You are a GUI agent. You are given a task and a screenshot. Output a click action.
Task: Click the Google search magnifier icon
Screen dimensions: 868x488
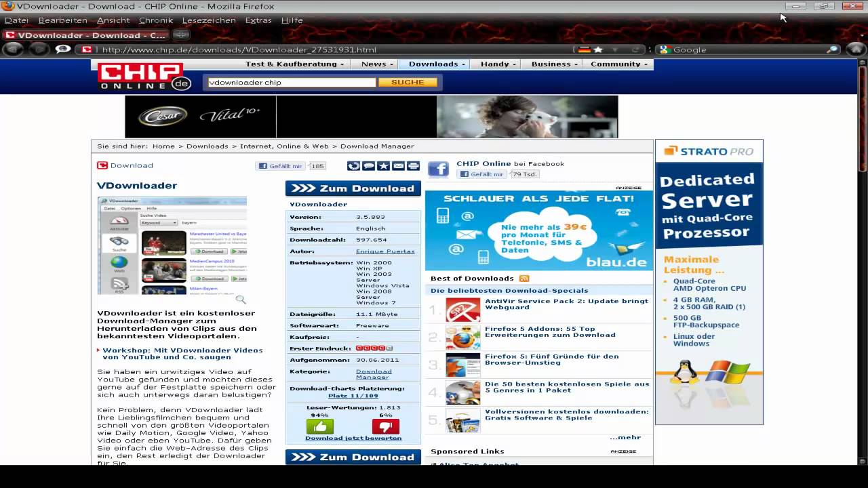point(832,49)
